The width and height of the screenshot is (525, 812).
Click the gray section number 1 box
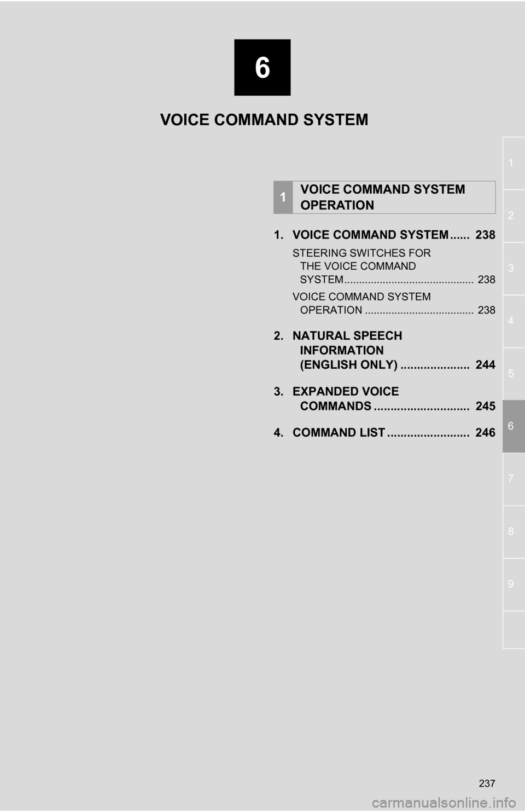click(x=283, y=197)
